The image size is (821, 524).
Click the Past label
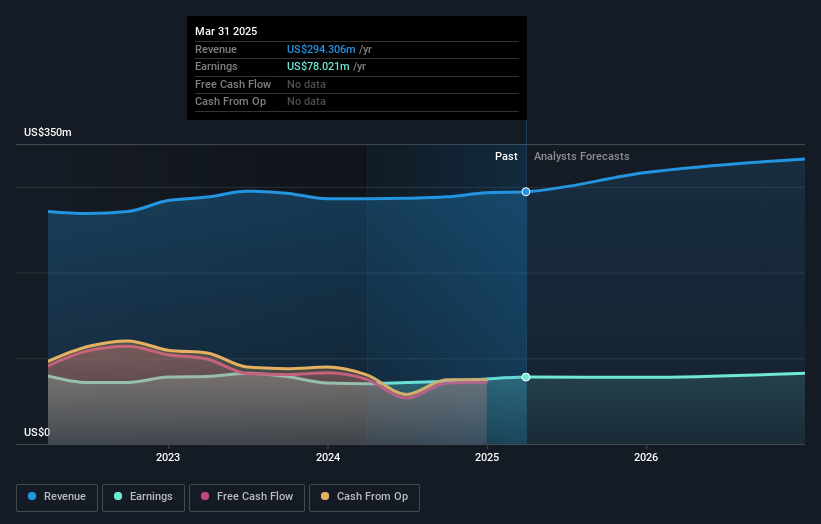pyautogui.click(x=506, y=157)
